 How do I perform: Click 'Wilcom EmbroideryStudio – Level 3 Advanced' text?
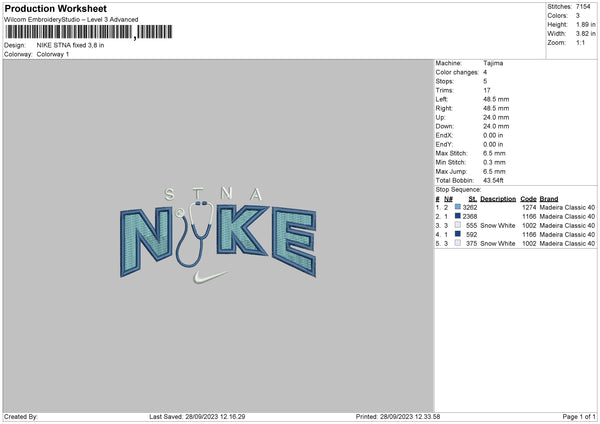[x=71, y=20]
